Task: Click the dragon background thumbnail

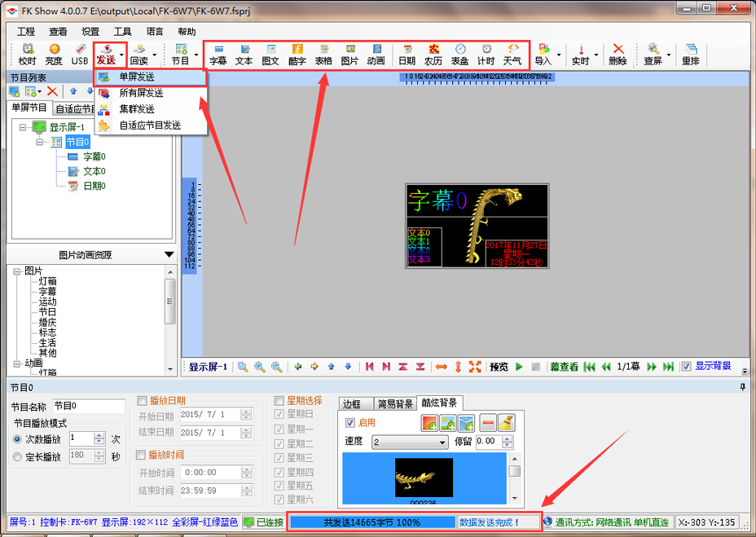Action: [424, 478]
